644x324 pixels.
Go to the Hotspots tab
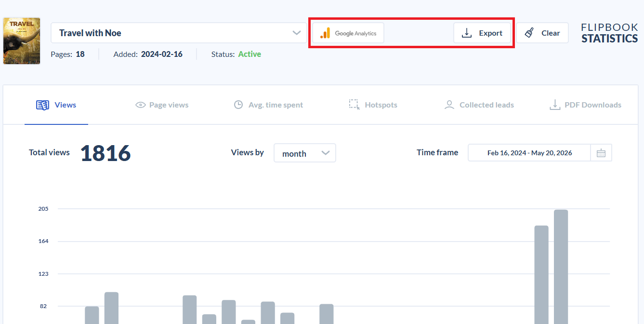(x=373, y=105)
